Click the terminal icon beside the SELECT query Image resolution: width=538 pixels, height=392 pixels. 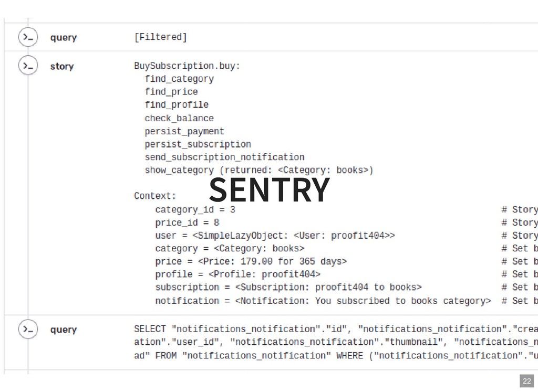pos(28,330)
